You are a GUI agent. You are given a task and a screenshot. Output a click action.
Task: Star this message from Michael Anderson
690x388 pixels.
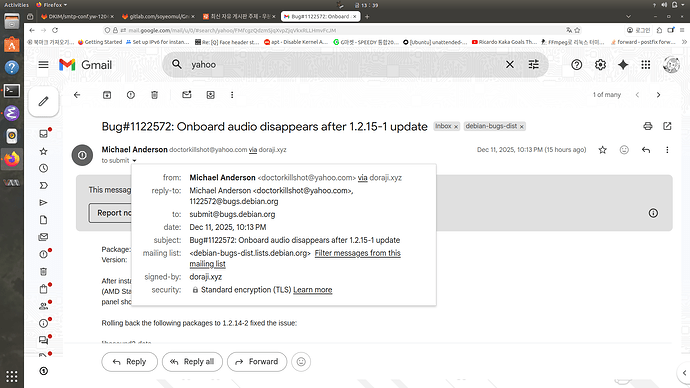coord(602,150)
